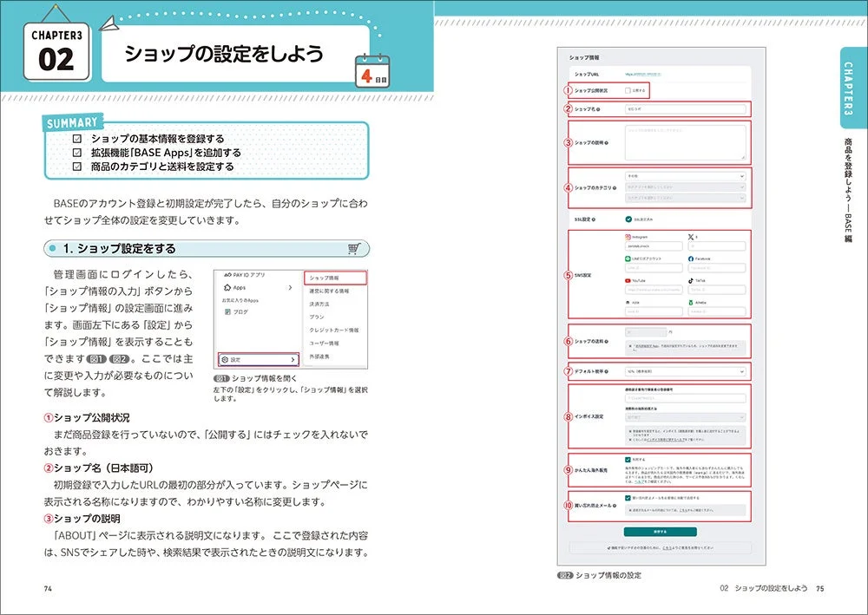Click the help icon beside ショップのカテゴリ
Screen dimensions: 868x615
tap(615, 188)
